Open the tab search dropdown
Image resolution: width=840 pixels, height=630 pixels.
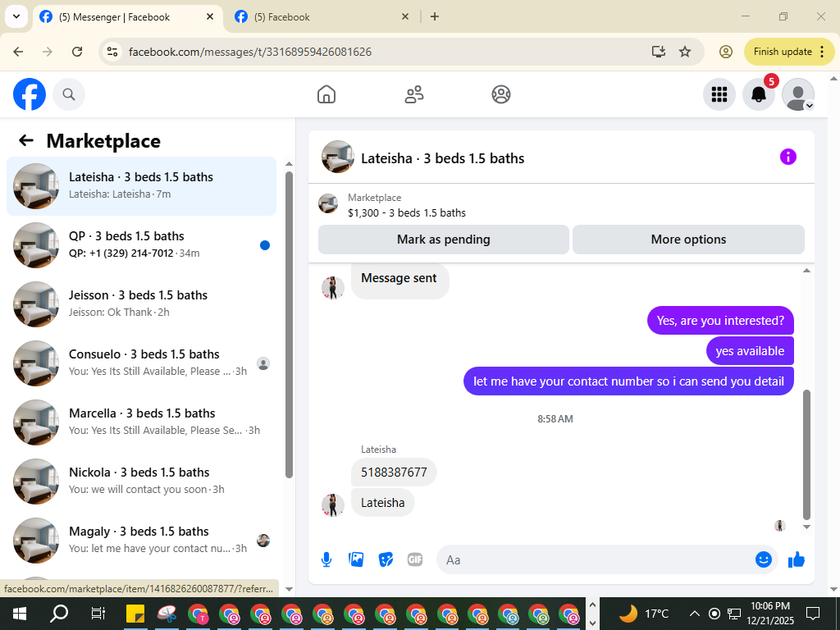(16, 16)
